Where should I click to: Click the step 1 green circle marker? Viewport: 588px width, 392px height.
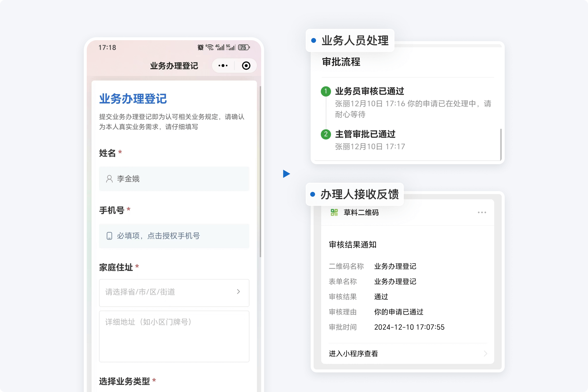(326, 91)
